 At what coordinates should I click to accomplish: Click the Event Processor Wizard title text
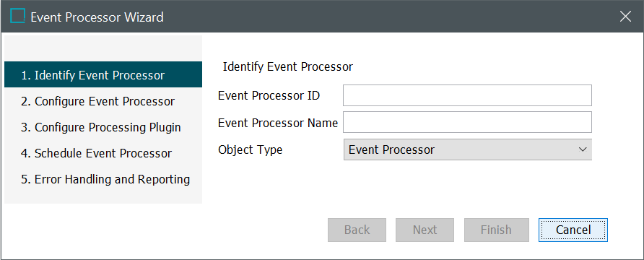pos(97,17)
